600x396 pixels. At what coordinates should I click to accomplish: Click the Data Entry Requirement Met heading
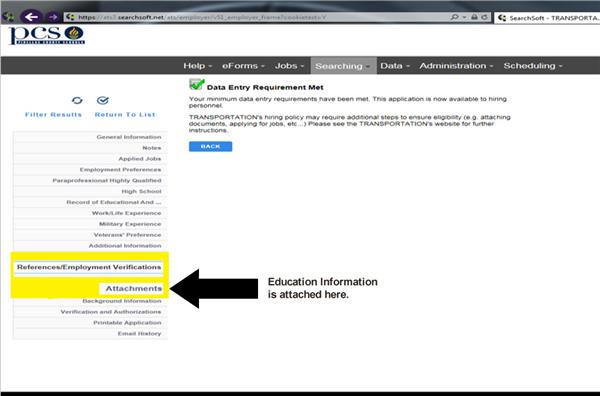pyautogui.click(x=265, y=87)
